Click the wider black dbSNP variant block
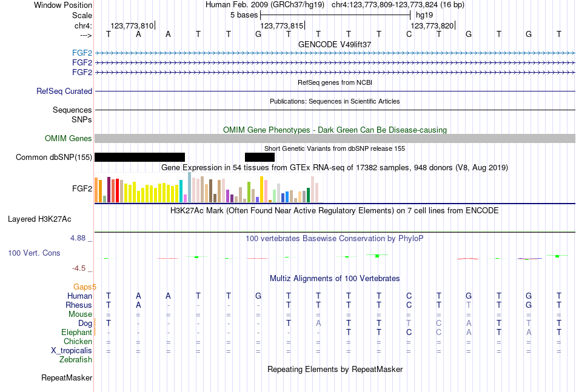 139,157
